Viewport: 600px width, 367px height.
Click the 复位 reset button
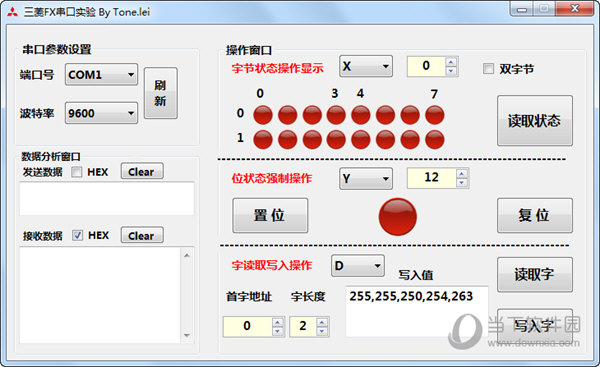point(535,215)
